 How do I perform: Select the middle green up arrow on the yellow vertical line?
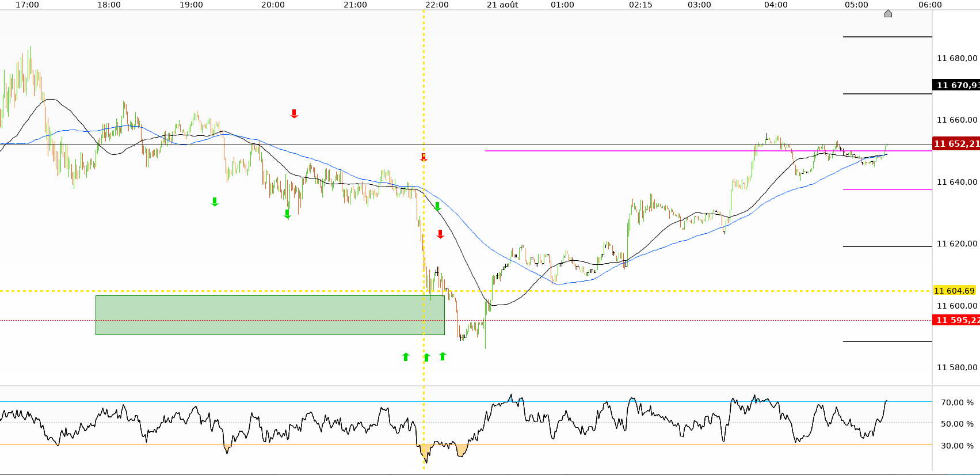point(426,357)
